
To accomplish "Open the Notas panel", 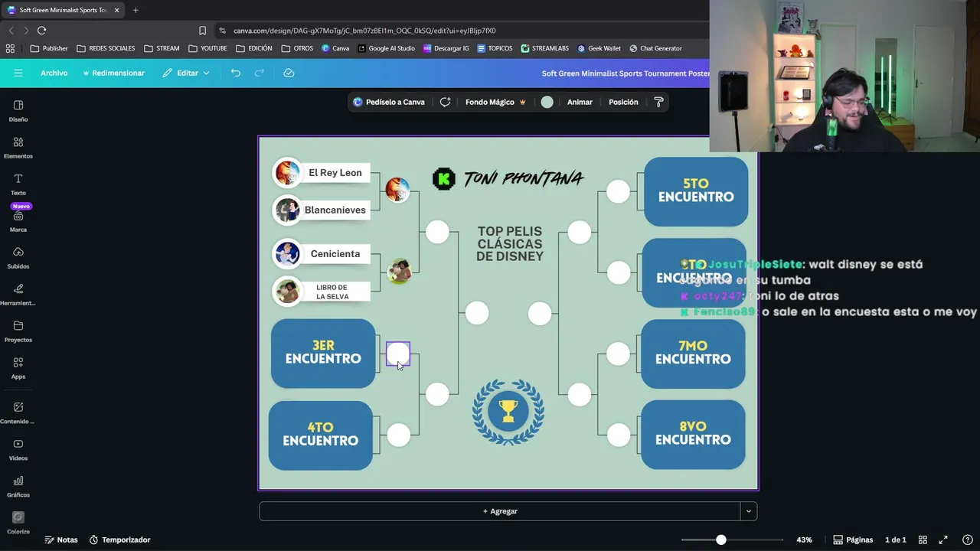I will [60, 540].
